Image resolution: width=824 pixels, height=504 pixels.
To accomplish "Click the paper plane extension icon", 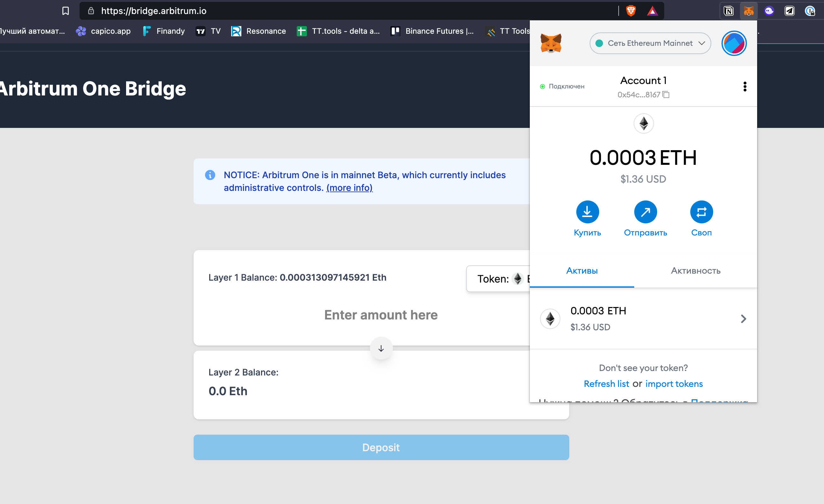I will (789, 11).
